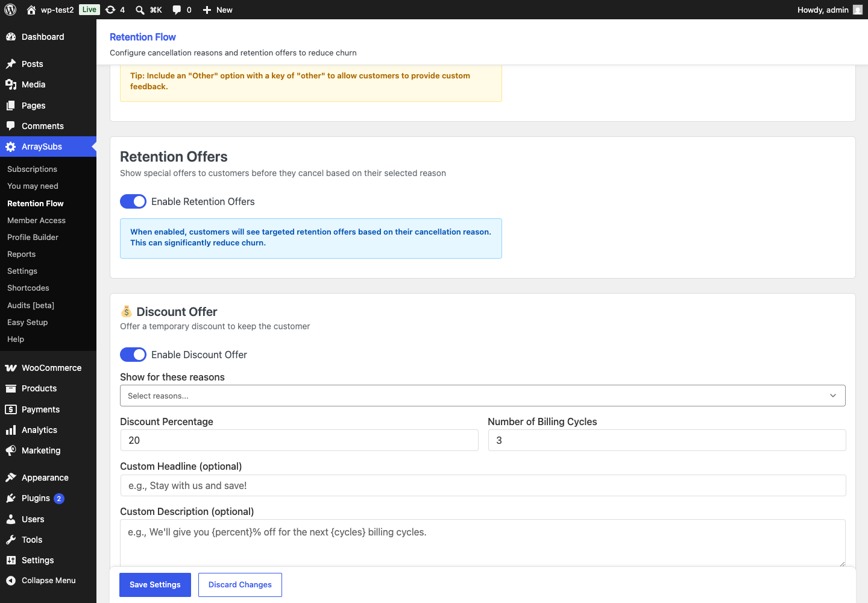This screenshot has width=868, height=603.
Task: Open the Audits [beta] submenu item
Action: pyautogui.click(x=31, y=306)
